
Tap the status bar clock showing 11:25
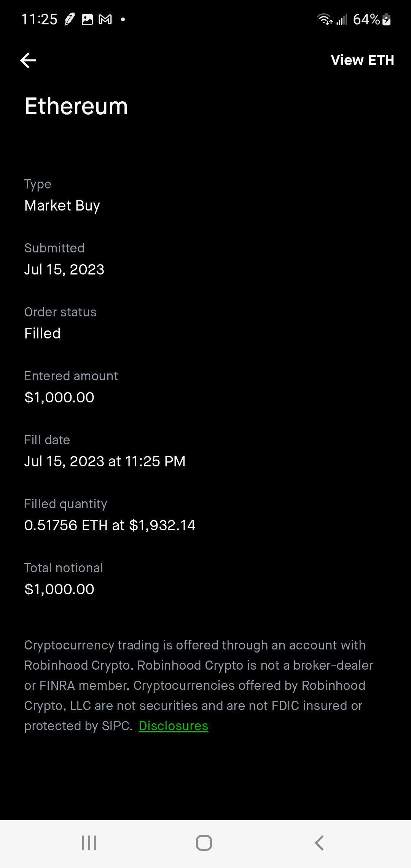pos(39,19)
